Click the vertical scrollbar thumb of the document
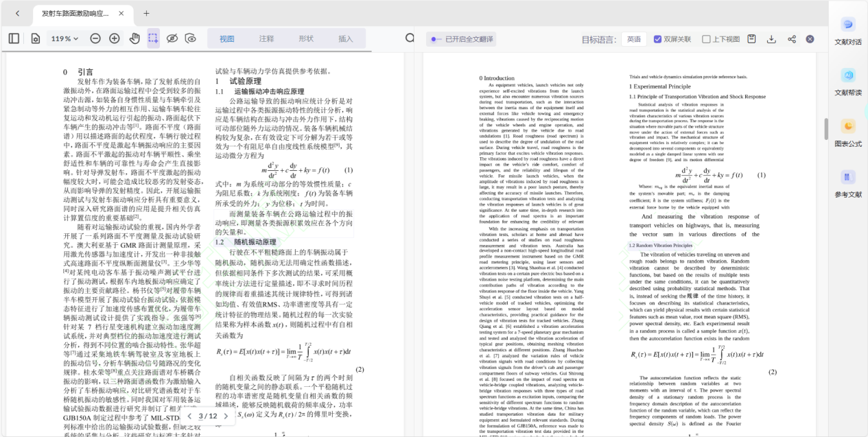This screenshot has width=868, height=437. point(825,128)
